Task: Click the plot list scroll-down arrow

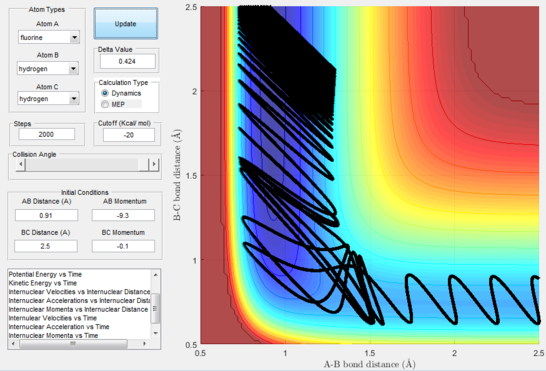Action: pyautogui.click(x=156, y=333)
